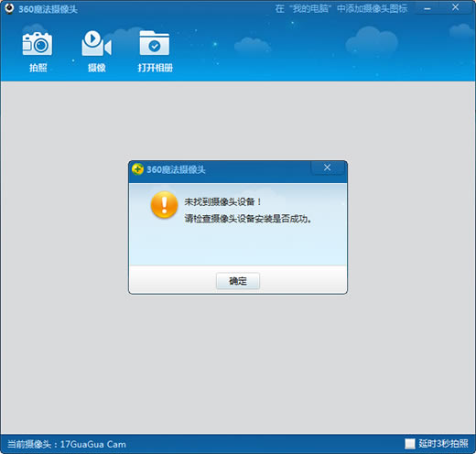This screenshot has width=476, height=454.
Task: Click the orange warning exclamation icon
Action: tap(164, 204)
